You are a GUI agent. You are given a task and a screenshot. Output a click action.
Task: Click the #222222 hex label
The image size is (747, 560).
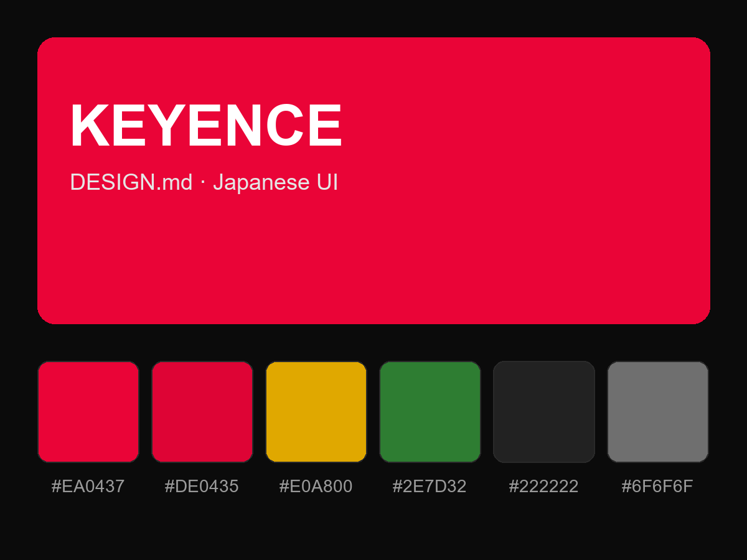click(x=543, y=487)
